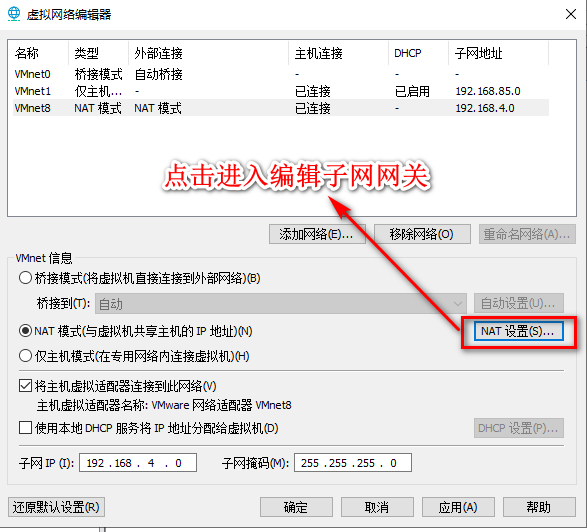This screenshot has width=587, height=532.
Task: Select the VMnet8 NAT network row
Action: tap(281, 108)
